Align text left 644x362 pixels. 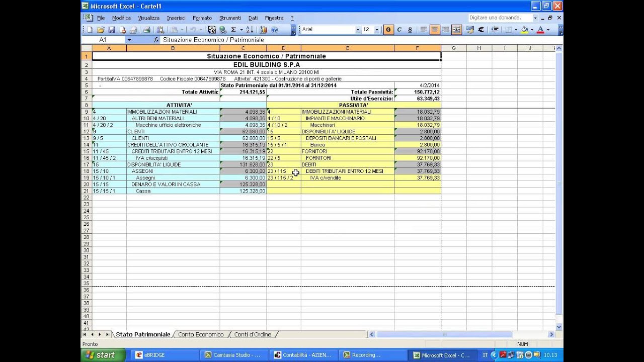(424, 30)
